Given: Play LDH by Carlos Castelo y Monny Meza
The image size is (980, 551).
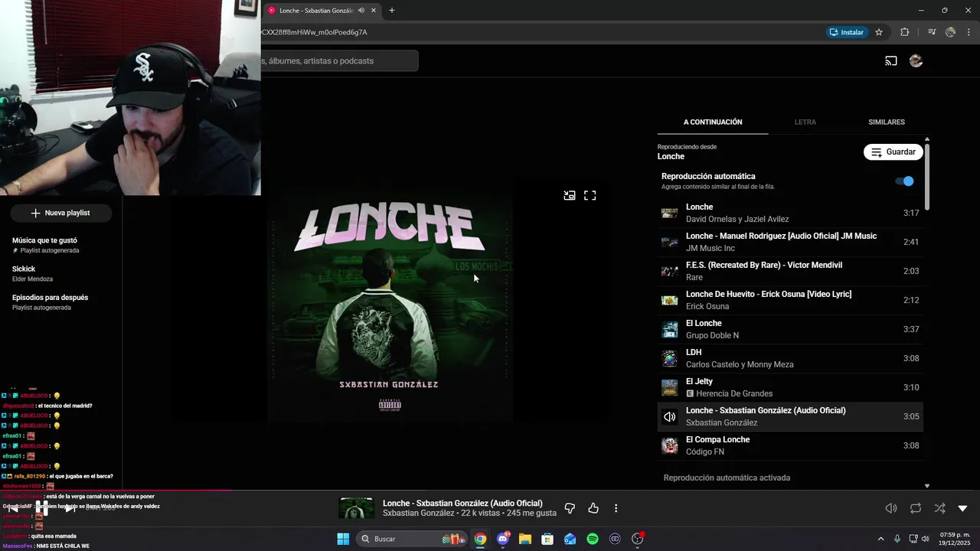Looking at the screenshot, I should pos(790,358).
